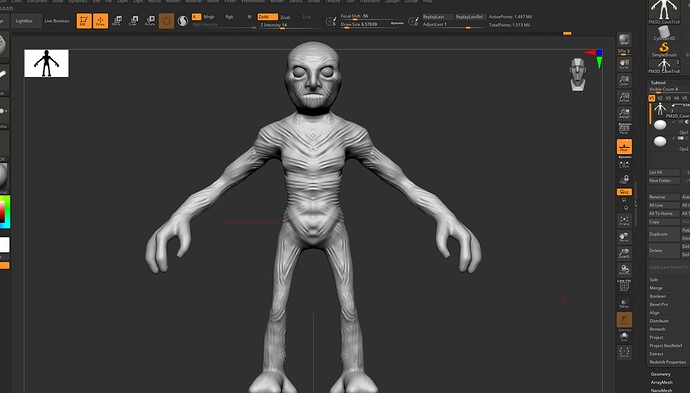This screenshot has height=393, width=690.
Task: Toggle the Dynamic draw size button
Action: click(x=397, y=23)
